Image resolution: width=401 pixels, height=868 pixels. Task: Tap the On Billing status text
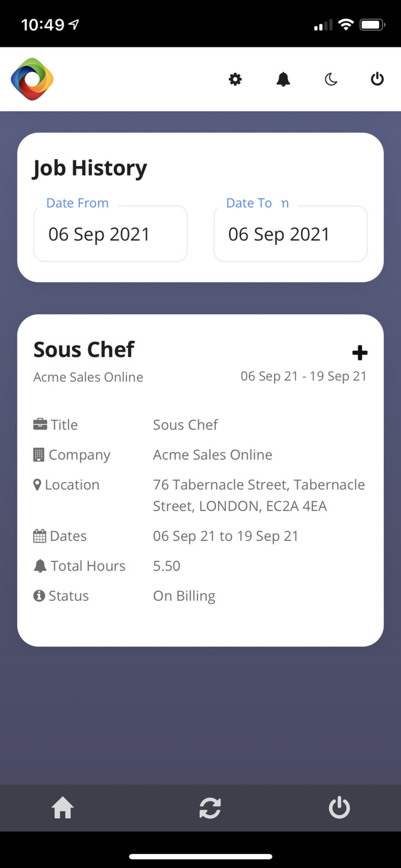click(x=184, y=595)
